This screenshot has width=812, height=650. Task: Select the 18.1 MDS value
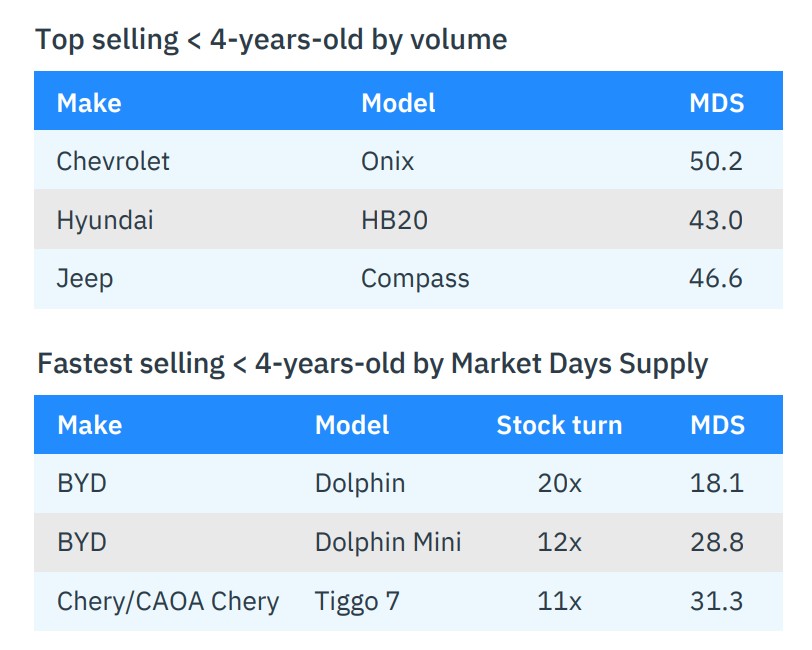tap(716, 484)
